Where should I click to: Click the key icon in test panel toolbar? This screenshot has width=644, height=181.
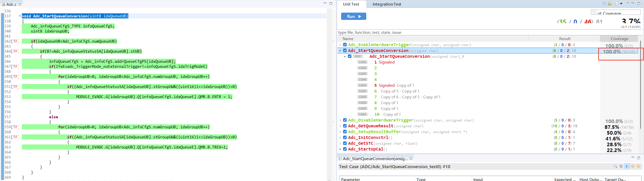610,4
